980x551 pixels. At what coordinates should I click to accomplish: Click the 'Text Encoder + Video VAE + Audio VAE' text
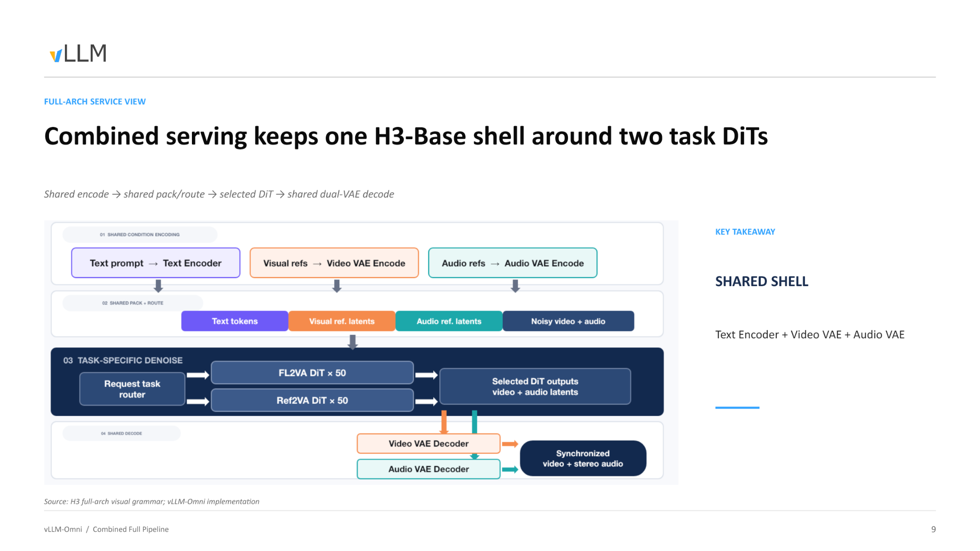click(810, 335)
